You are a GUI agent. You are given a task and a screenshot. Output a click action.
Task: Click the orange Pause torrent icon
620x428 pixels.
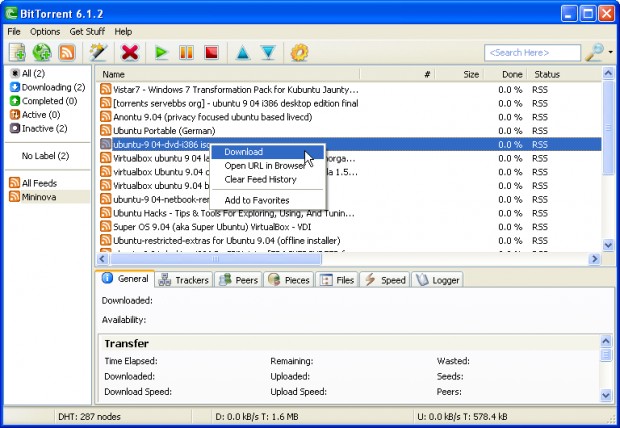[186, 52]
